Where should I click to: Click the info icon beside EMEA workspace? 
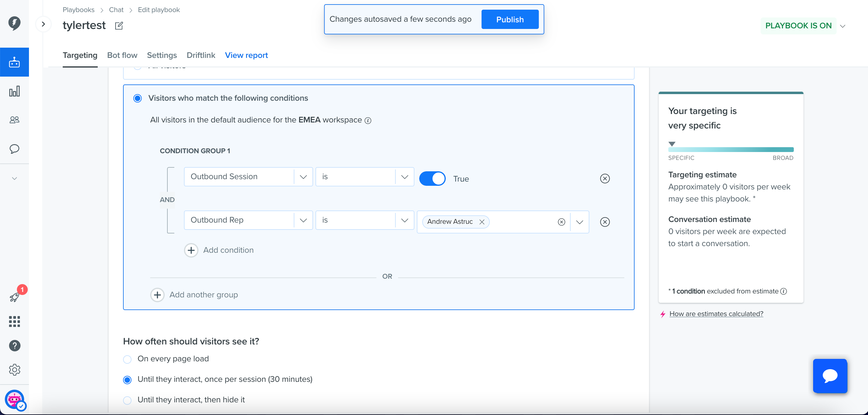368,121
